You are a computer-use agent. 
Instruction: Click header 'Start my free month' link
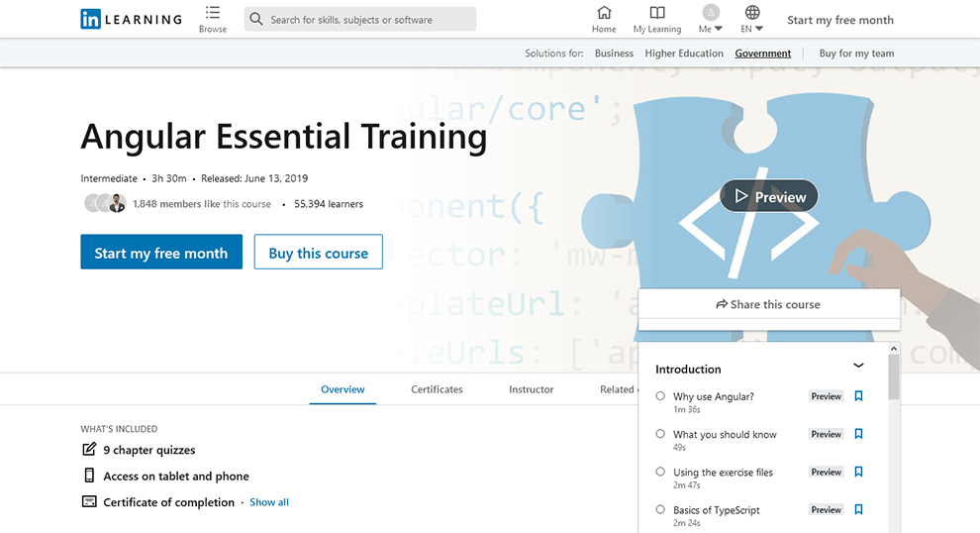840,20
